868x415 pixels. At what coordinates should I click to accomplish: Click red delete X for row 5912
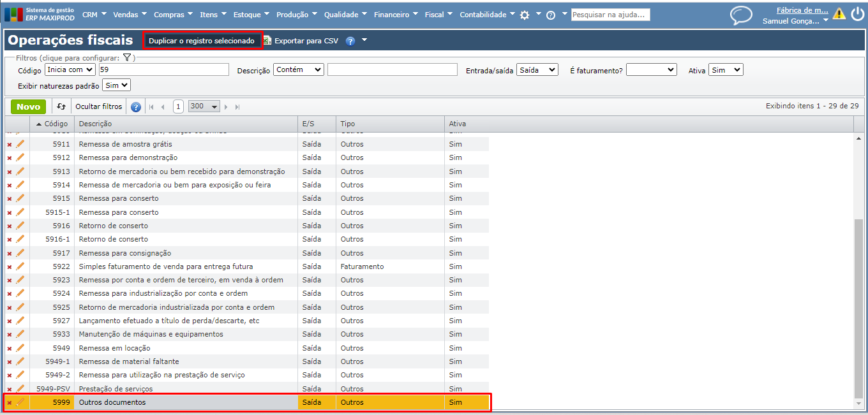pos(9,158)
